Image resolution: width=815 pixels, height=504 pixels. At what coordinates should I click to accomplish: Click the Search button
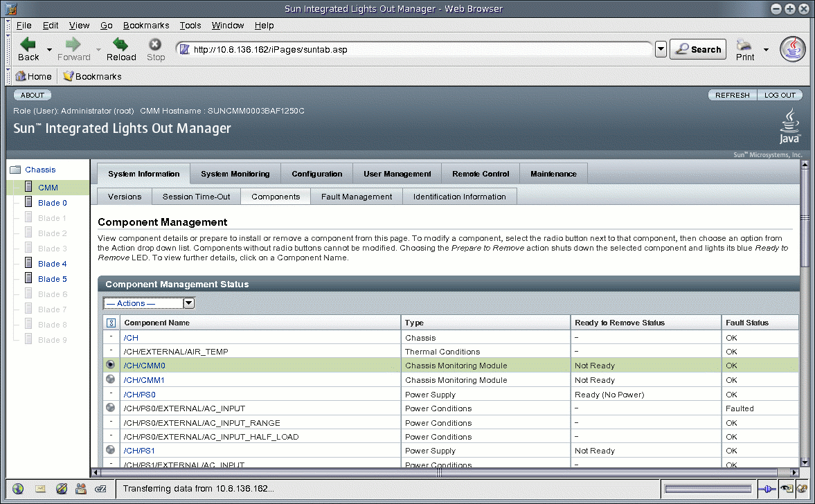click(697, 49)
